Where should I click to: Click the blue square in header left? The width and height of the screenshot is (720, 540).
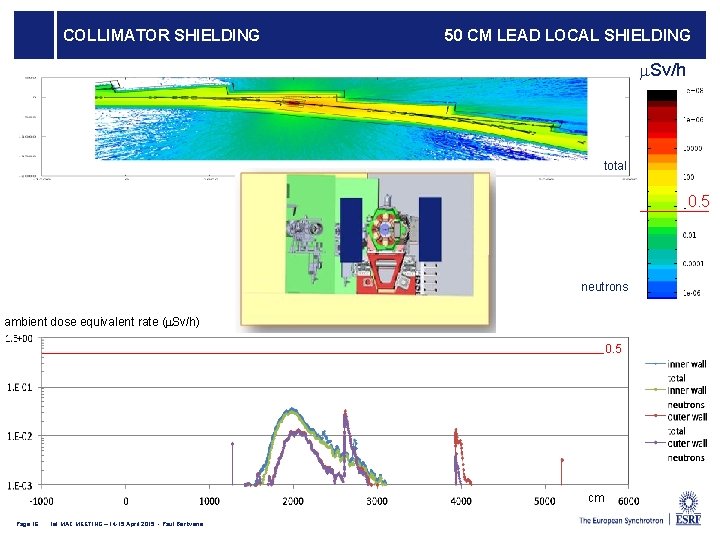pos(34,35)
